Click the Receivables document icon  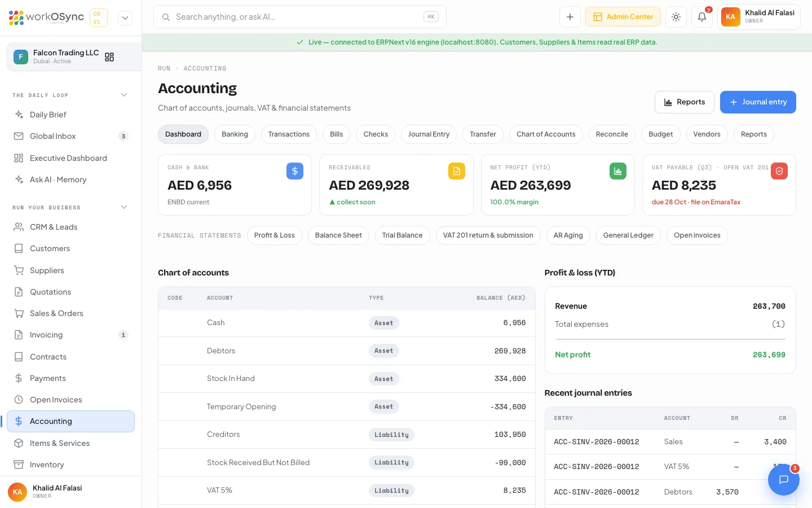[457, 171]
